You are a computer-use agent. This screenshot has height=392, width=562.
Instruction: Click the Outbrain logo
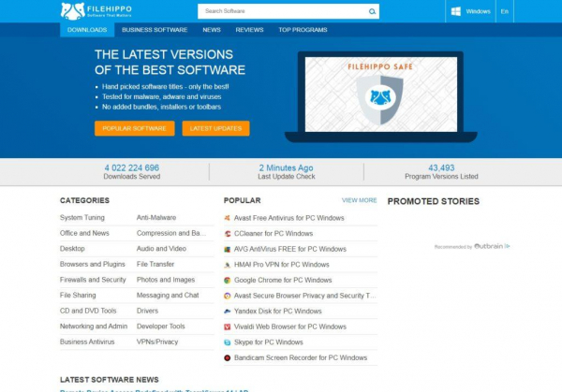click(x=491, y=246)
